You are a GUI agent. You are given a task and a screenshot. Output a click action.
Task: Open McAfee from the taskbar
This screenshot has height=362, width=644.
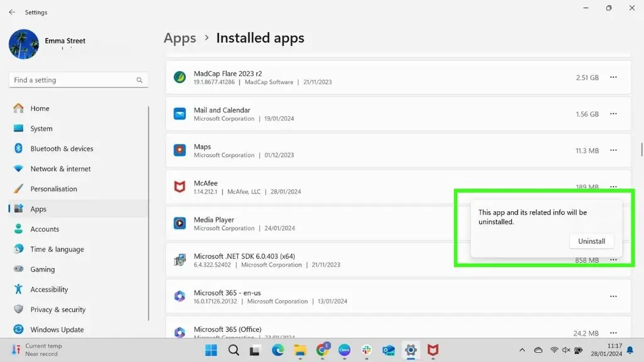click(x=433, y=350)
